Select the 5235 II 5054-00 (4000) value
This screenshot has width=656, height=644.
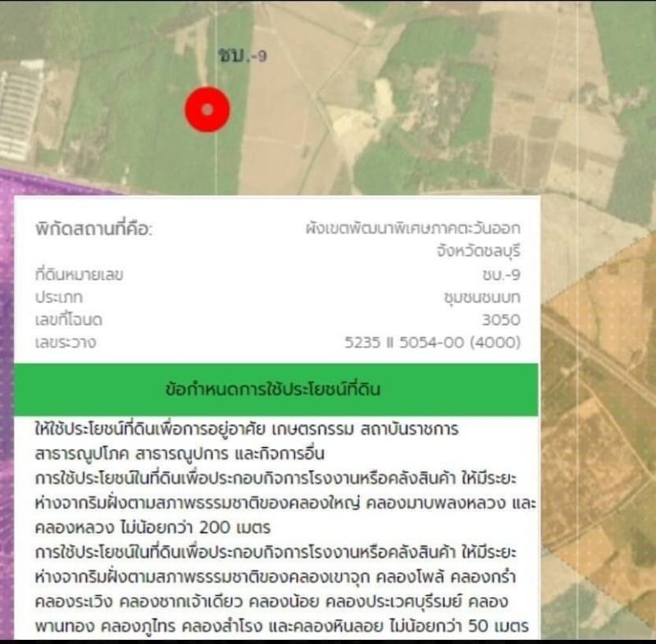click(x=433, y=343)
